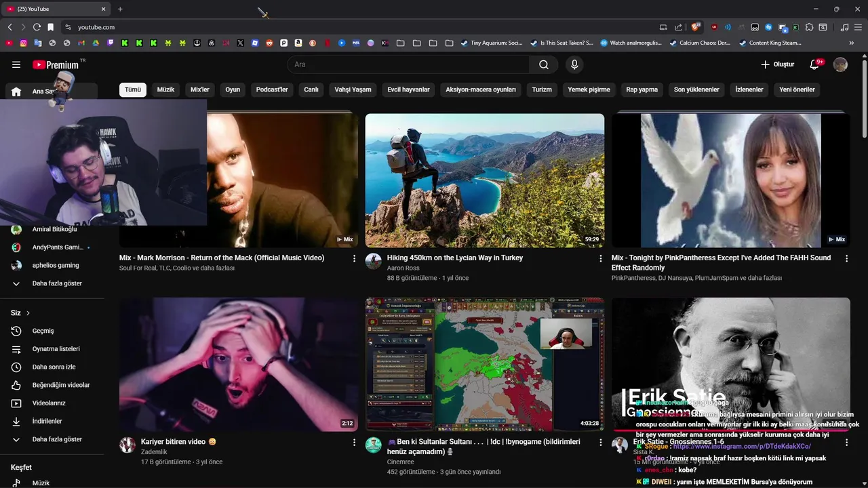Open the uBlock Origin extension icon
The height and width of the screenshot is (488, 868).
tap(714, 27)
